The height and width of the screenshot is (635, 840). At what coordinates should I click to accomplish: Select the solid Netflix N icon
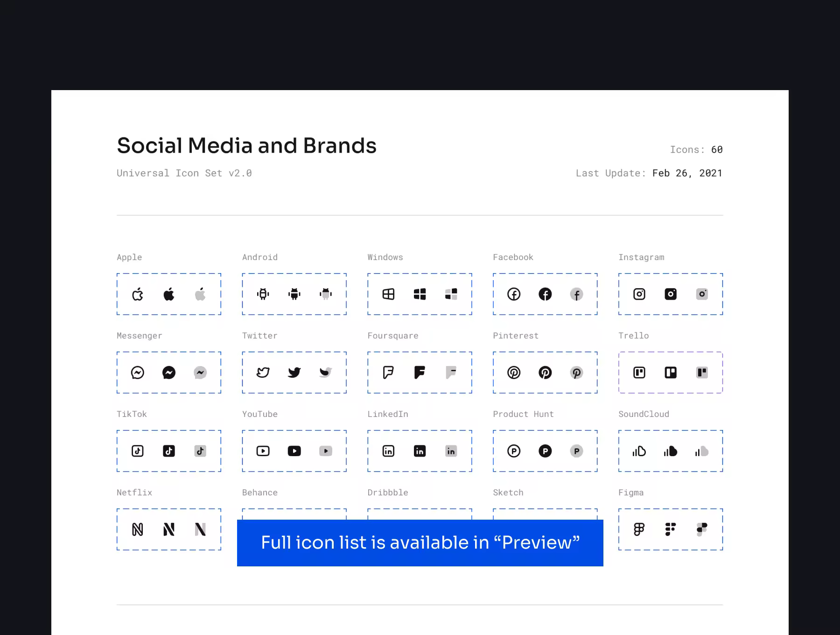(x=169, y=529)
